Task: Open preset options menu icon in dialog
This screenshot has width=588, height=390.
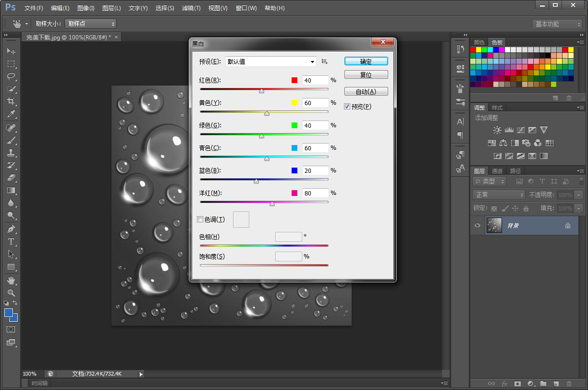Action: coord(325,61)
